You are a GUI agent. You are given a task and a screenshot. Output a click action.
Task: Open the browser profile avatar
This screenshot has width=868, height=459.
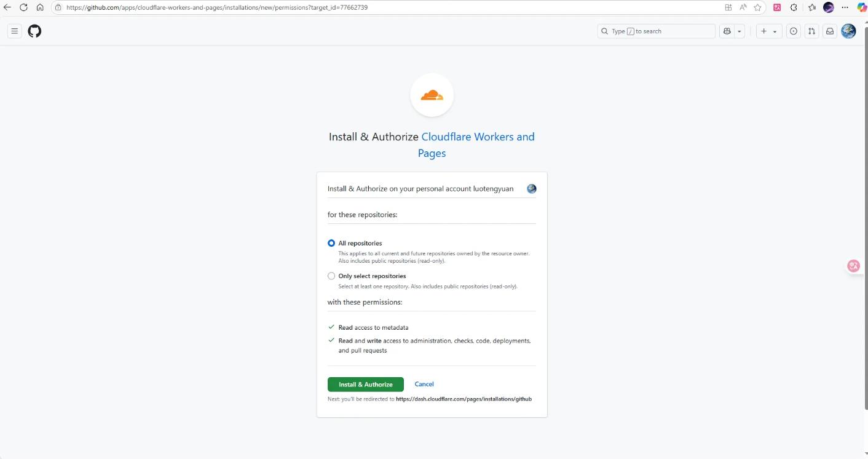pos(829,7)
